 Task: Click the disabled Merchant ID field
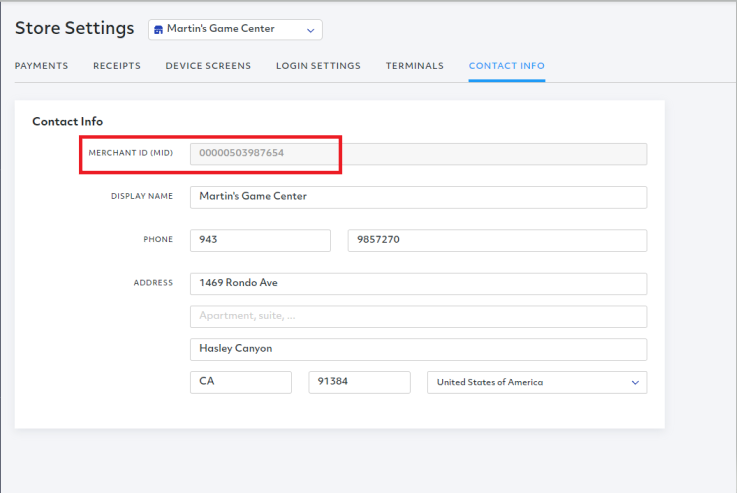[x=418, y=154]
